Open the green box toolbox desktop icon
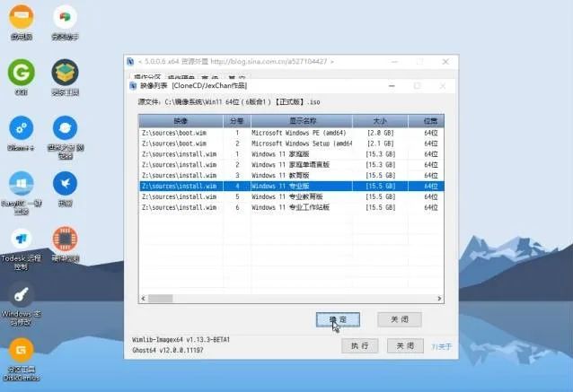573x392 pixels. (x=65, y=73)
